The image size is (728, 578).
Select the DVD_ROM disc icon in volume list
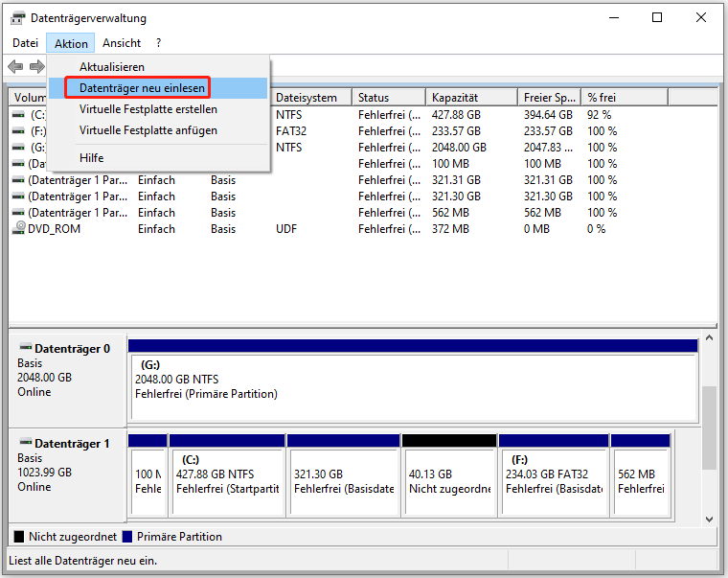click(x=19, y=229)
